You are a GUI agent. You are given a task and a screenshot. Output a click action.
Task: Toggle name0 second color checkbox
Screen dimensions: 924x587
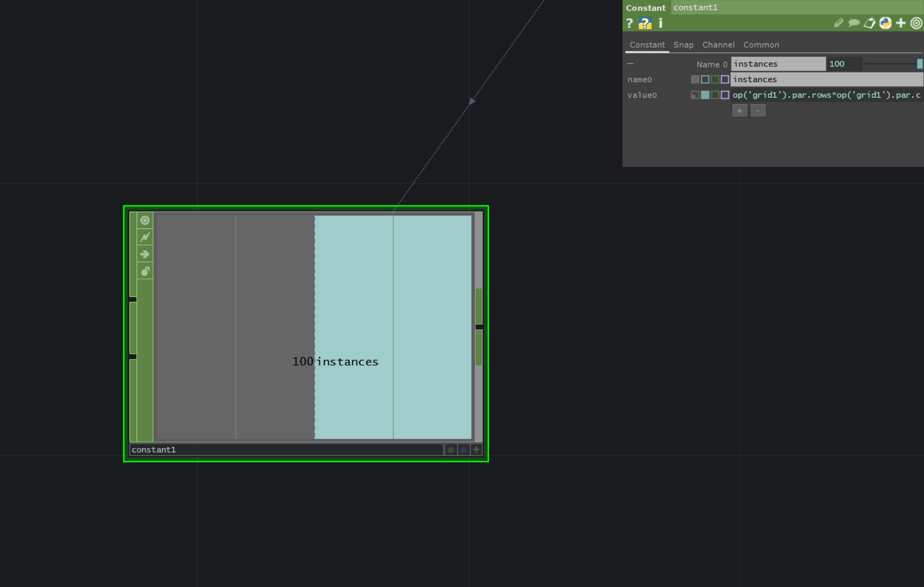coord(705,80)
